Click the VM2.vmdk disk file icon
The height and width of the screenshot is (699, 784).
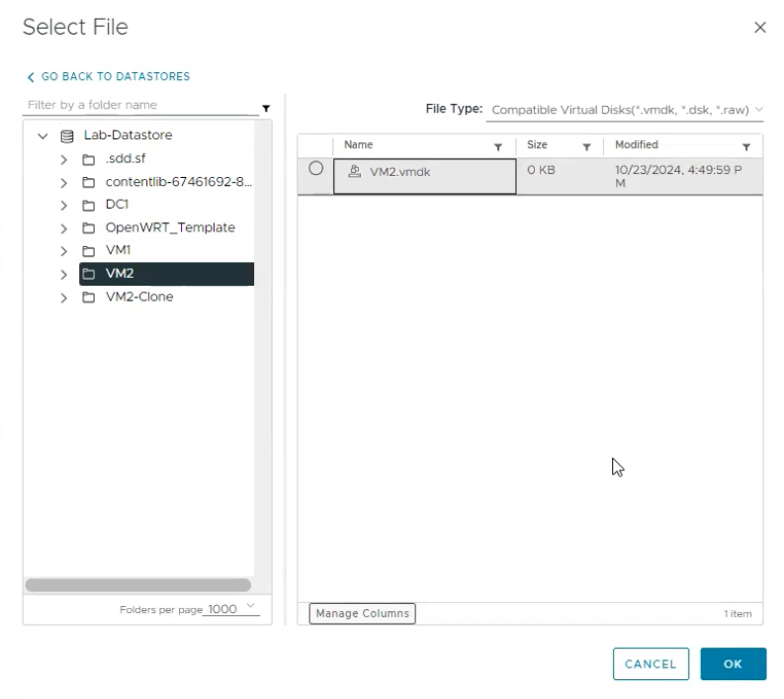354,171
